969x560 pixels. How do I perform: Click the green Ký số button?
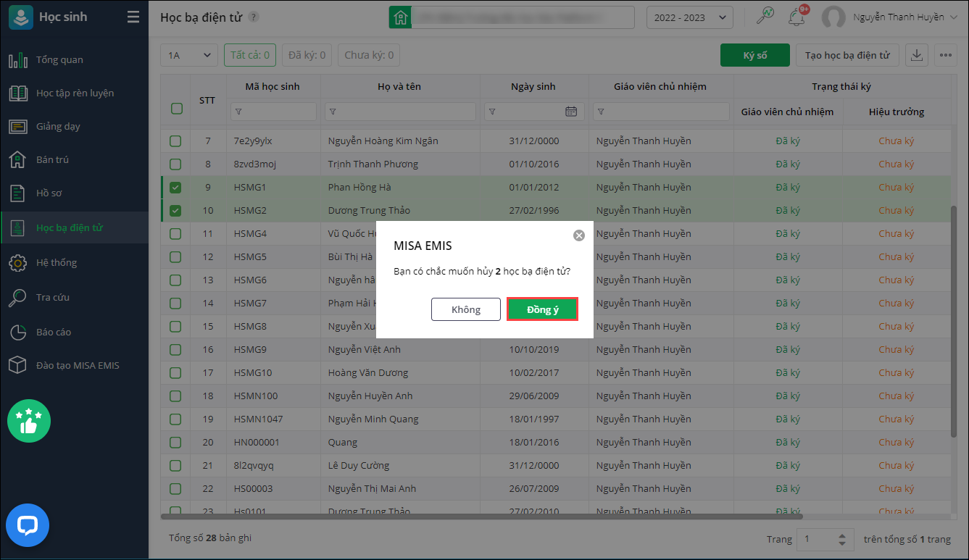pos(755,55)
